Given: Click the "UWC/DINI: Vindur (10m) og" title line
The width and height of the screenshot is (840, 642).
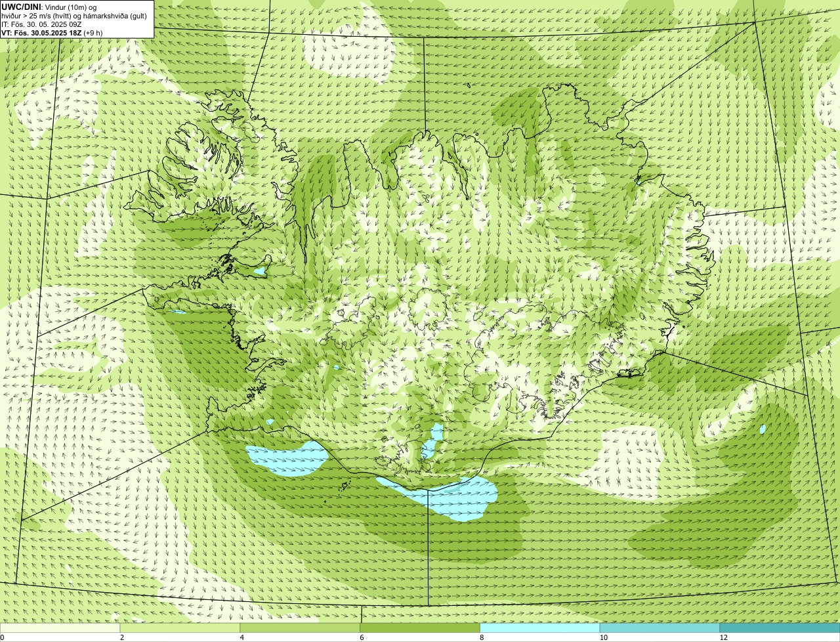Looking at the screenshot, I should coord(49,7).
